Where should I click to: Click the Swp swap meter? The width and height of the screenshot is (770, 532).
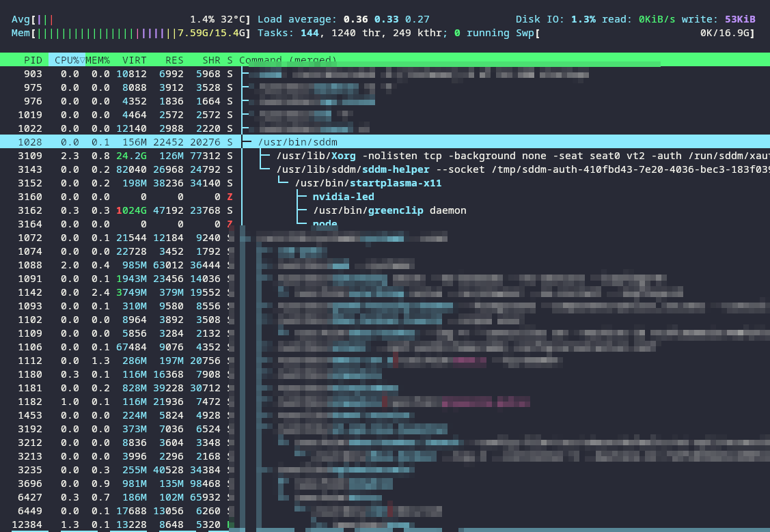click(x=635, y=33)
